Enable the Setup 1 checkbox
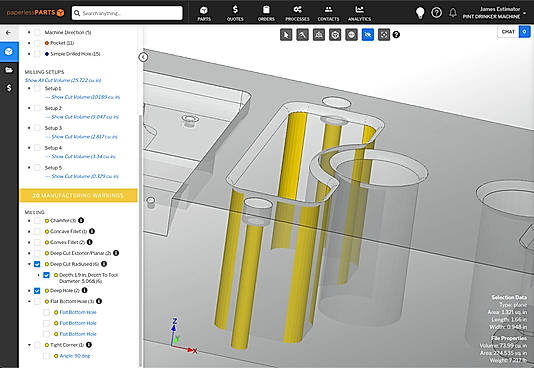Viewport: 534px width, 368px height. (37, 89)
